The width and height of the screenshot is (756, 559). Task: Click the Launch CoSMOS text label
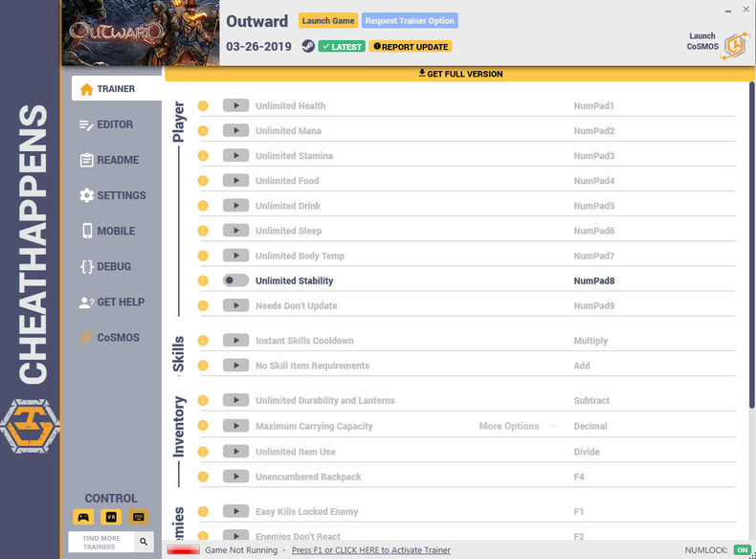click(702, 41)
